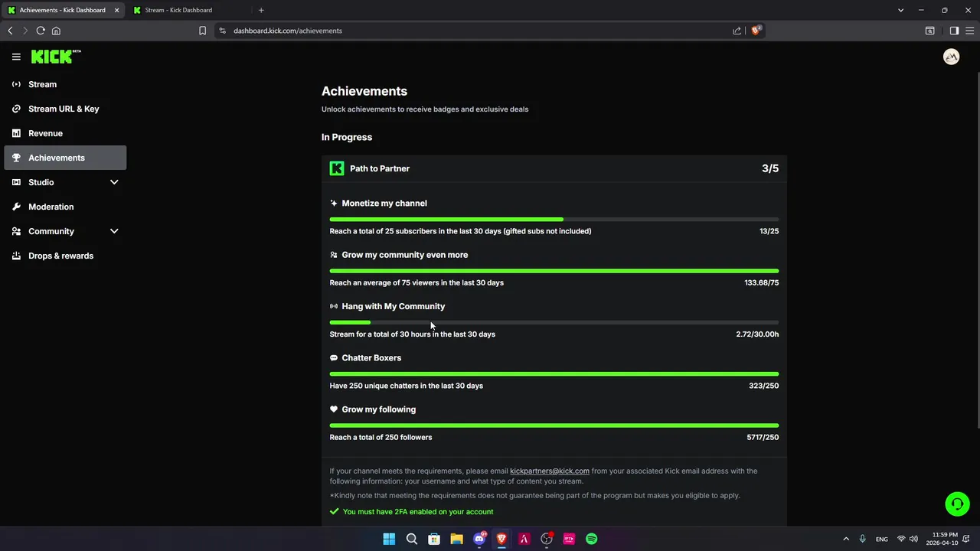Click the kickpartners@kick.com email link
Screen dimensions: 980x551
pos(550,471)
